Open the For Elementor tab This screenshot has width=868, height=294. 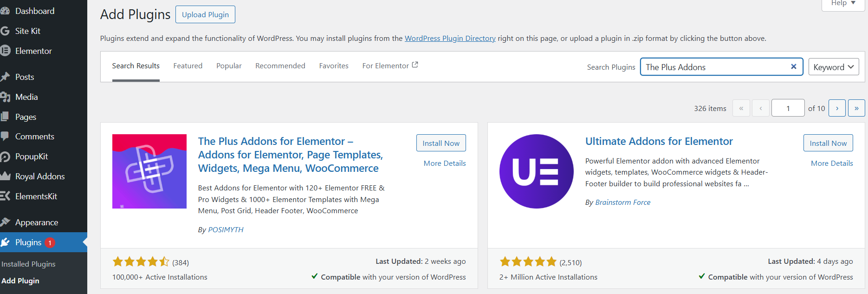386,65
